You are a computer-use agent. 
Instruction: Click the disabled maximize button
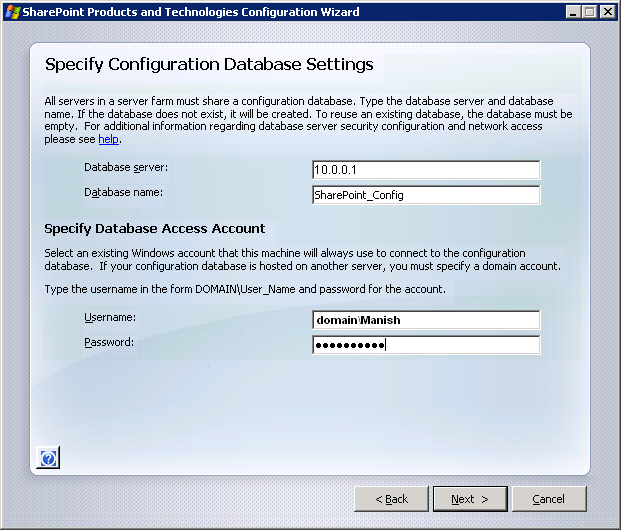[x=589, y=12]
